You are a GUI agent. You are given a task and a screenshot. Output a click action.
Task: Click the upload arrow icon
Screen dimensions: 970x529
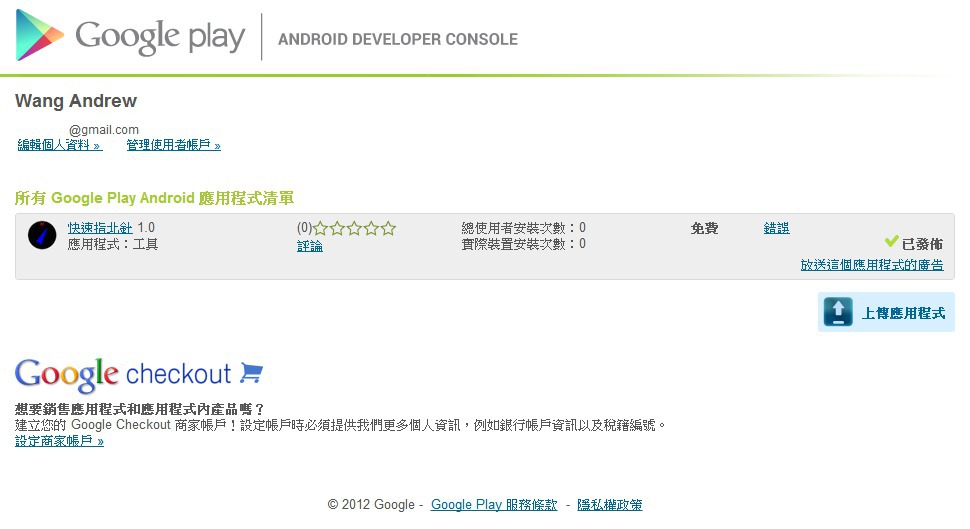(x=837, y=312)
